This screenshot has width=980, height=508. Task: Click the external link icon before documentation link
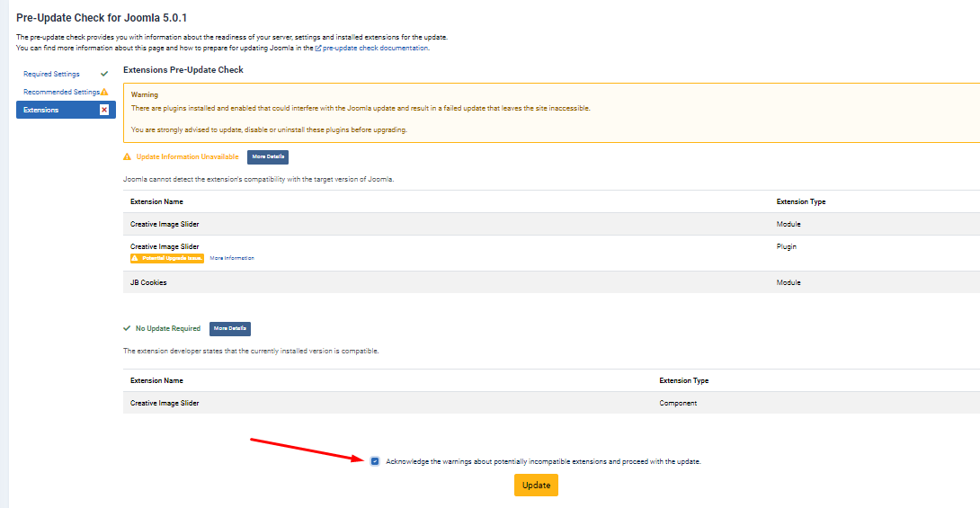coord(318,48)
